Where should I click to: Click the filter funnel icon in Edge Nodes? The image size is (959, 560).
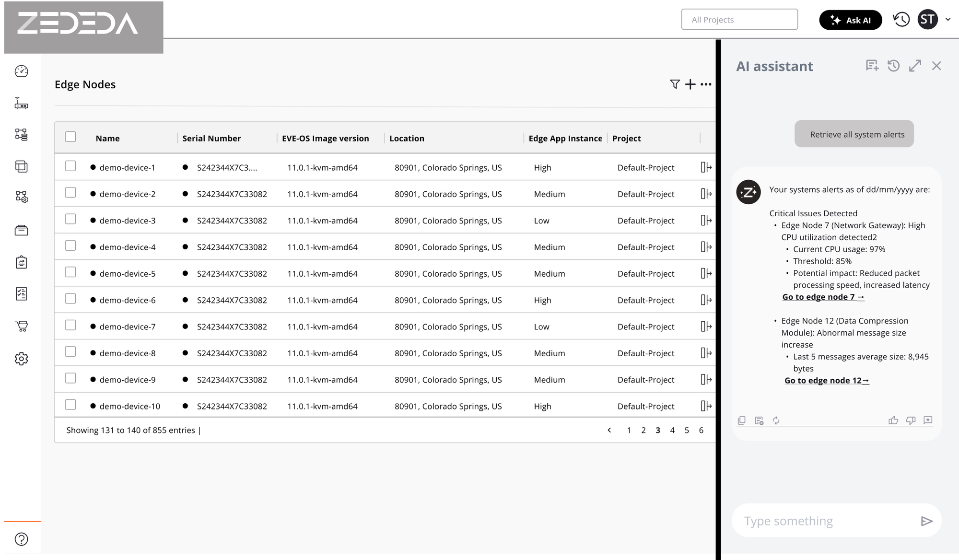click(675, 84)
